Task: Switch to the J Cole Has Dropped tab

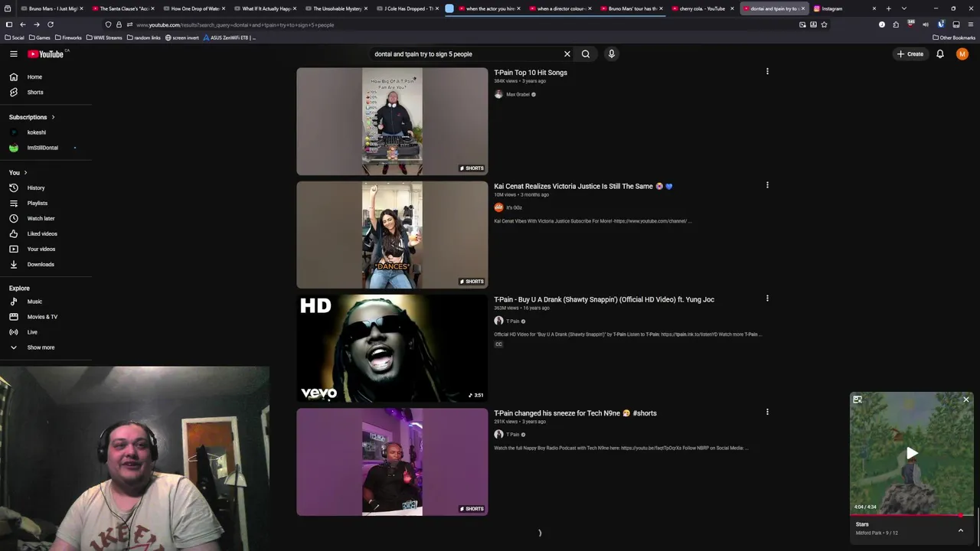Action: [x=408, y=8]
